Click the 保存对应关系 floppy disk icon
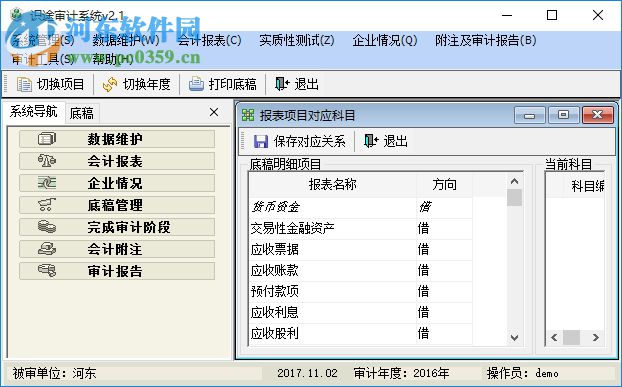This screenshot has width=622, height=387. coord(261,141)
